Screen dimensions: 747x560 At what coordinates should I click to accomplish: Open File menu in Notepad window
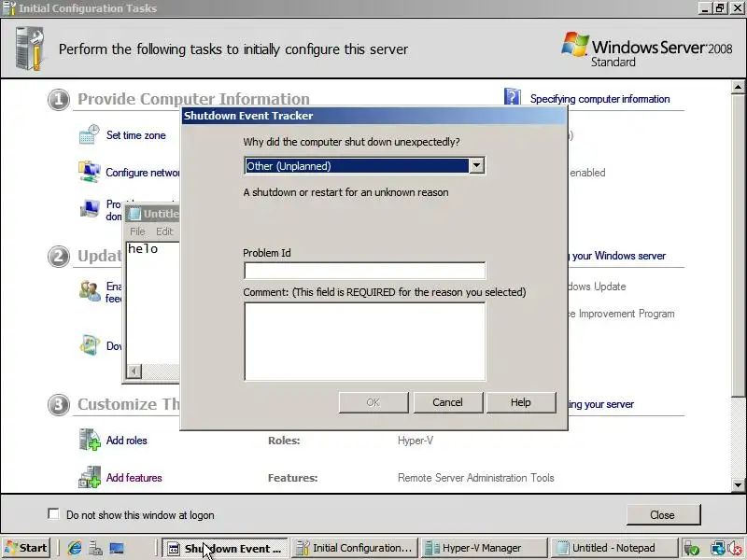point(137,231)
